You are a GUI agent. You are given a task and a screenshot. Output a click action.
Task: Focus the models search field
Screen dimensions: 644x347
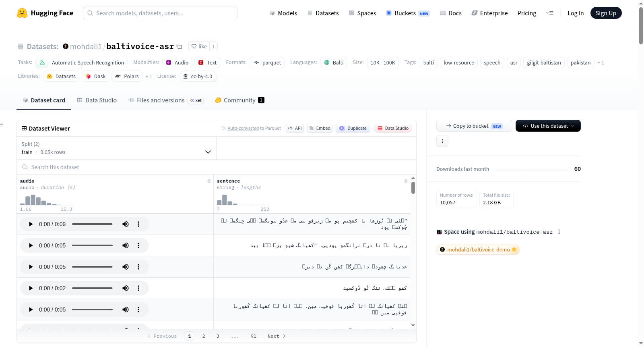160,13
